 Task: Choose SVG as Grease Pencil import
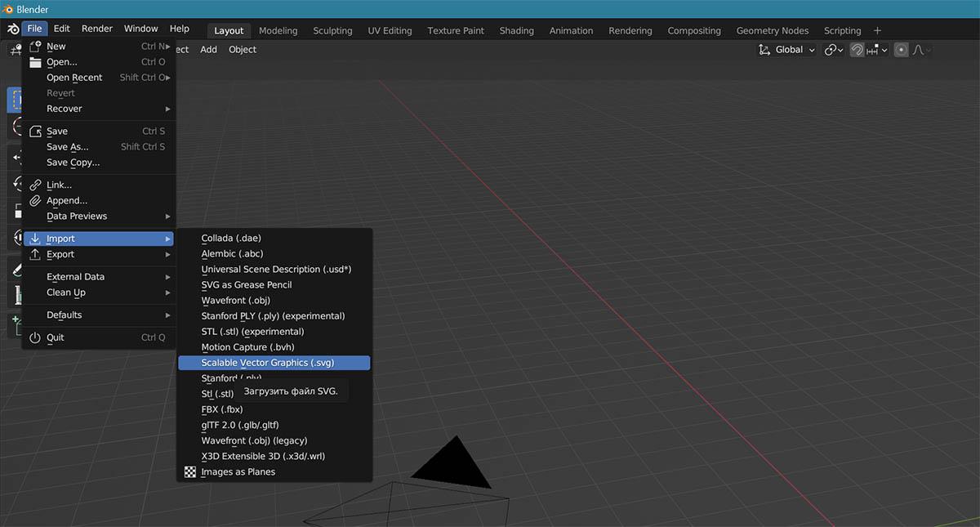coord(274,285)
